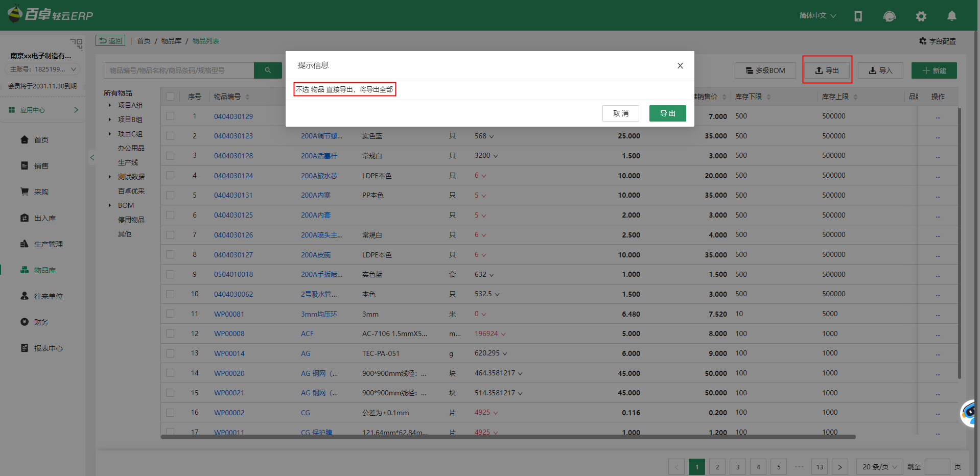
Task: Click the item search input field
Action: [x=179, y=70]
